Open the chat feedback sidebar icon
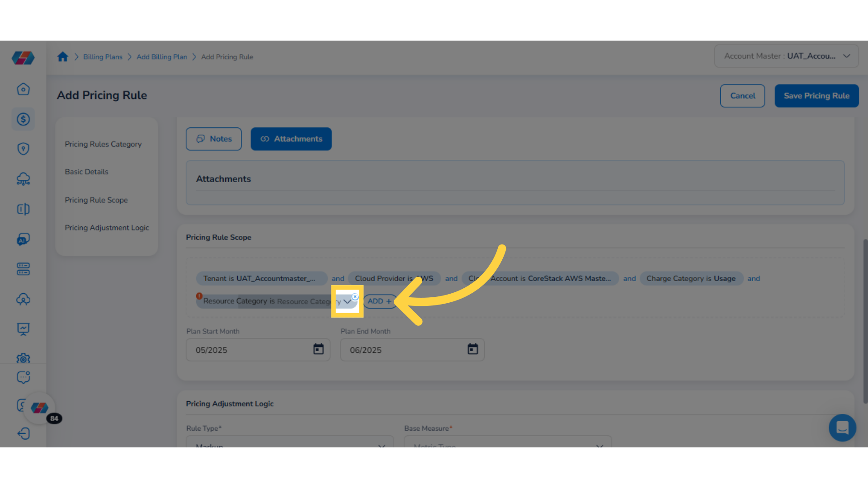 (23, 377)
